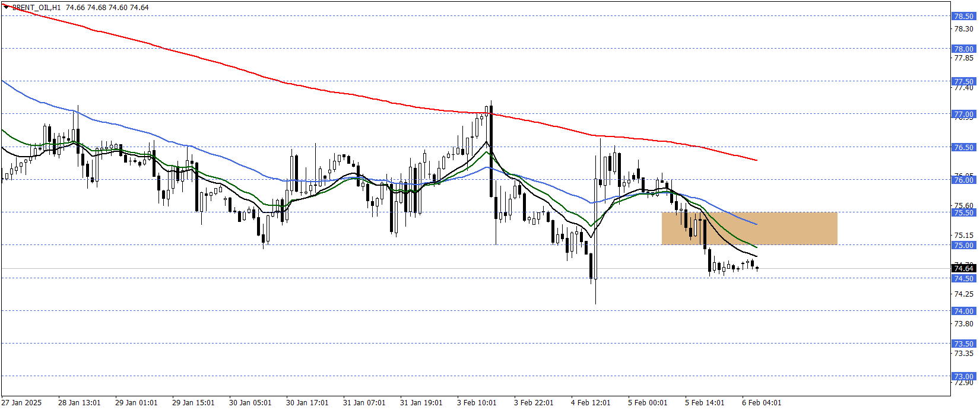
Task: Click the 3 Feb 22:01 time label
Action: click(534, 402)
